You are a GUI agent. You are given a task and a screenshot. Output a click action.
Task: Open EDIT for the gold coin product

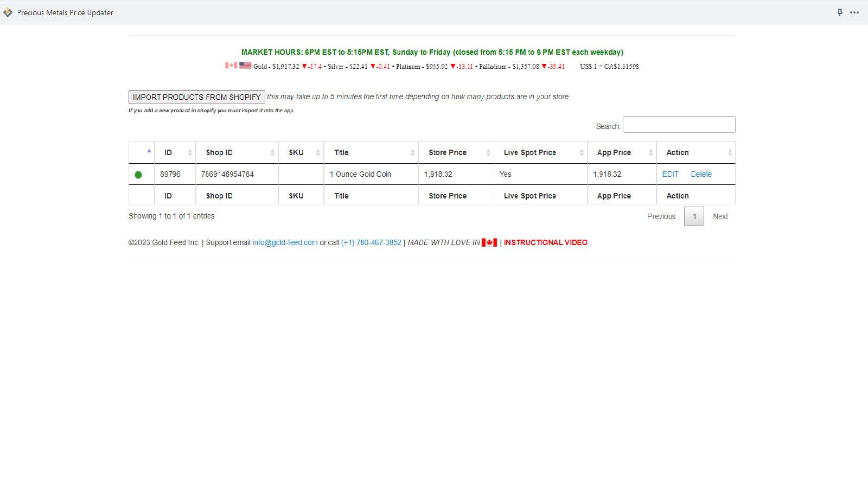point(670,174)
